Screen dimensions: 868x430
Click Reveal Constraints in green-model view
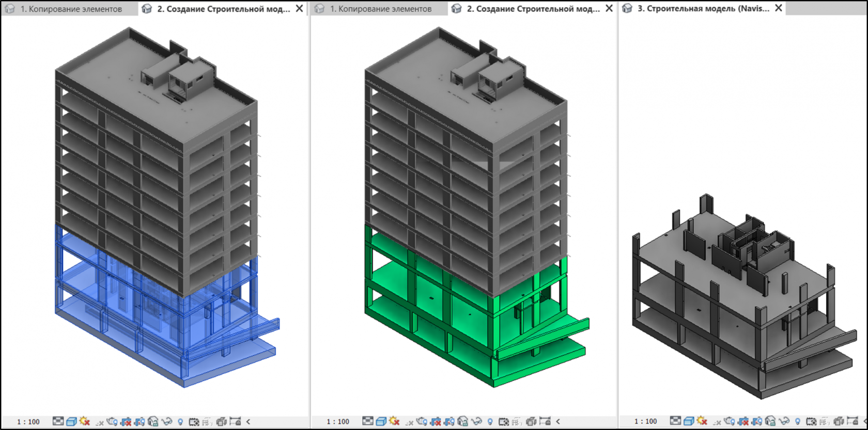click(545, 421)
